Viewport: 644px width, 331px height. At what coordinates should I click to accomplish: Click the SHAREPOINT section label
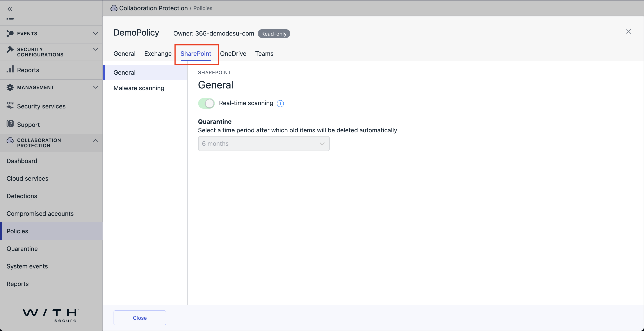(215, 73)
